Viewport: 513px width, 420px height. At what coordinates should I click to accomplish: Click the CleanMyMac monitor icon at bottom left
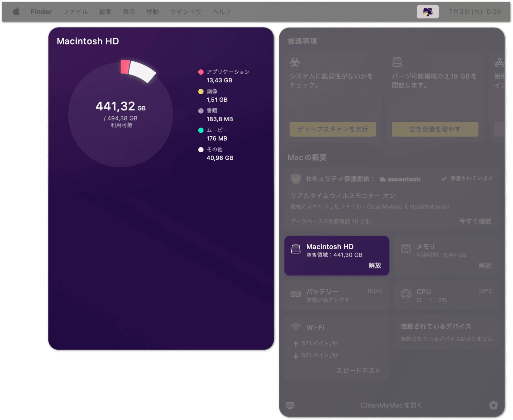click(x=290, y=405)
